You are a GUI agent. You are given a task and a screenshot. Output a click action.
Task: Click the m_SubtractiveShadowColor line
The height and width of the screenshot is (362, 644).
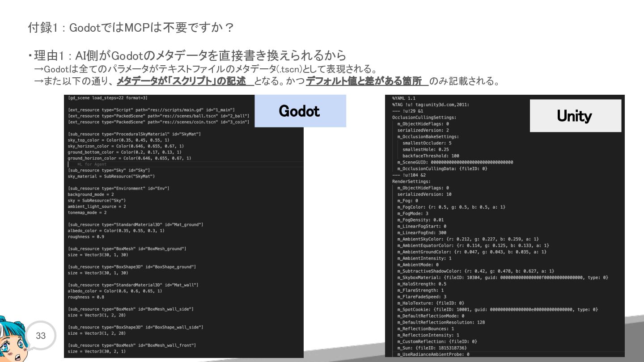coord(476,271)
